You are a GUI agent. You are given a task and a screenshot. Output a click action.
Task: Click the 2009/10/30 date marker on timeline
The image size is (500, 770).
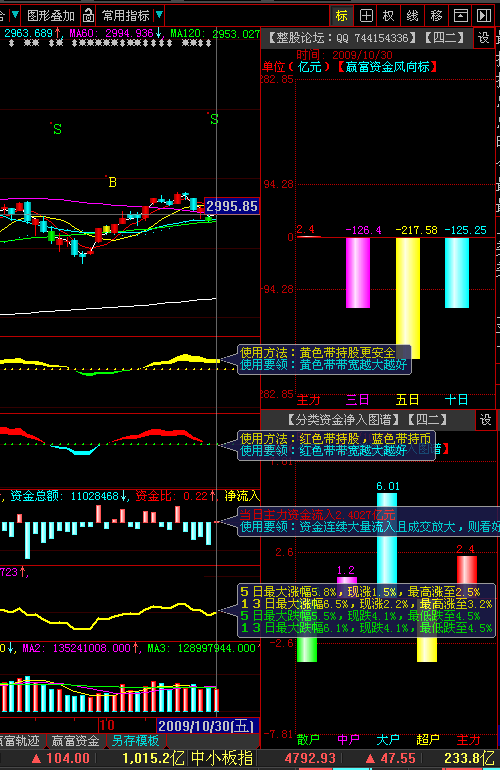tap(208, 726)
